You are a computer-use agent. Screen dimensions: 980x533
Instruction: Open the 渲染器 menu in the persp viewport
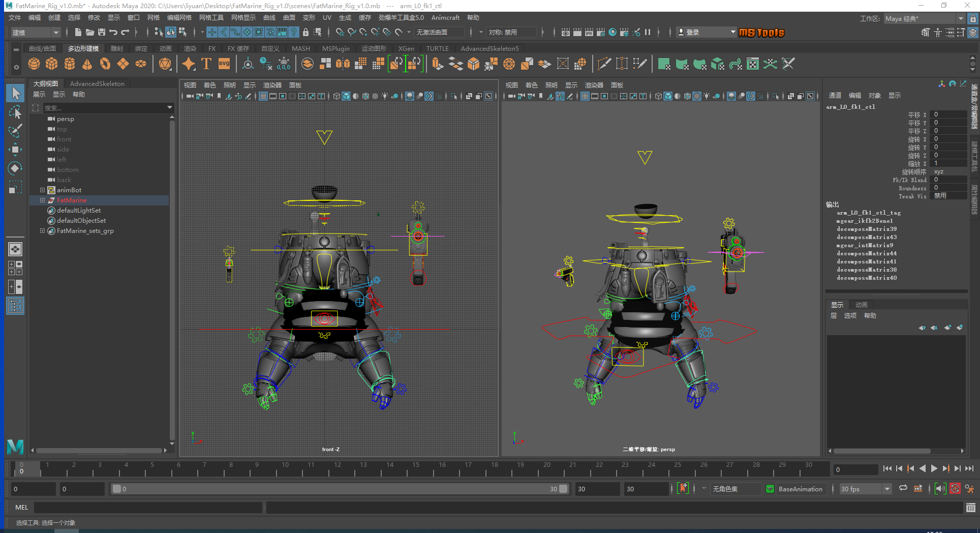click(594, 85)
